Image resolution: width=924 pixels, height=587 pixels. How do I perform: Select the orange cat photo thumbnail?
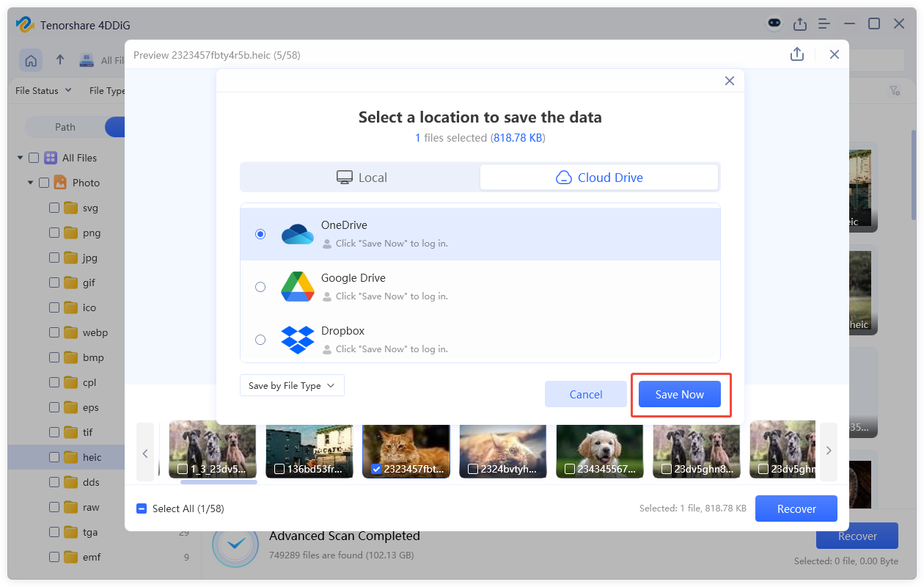click(x=406, y=446)
